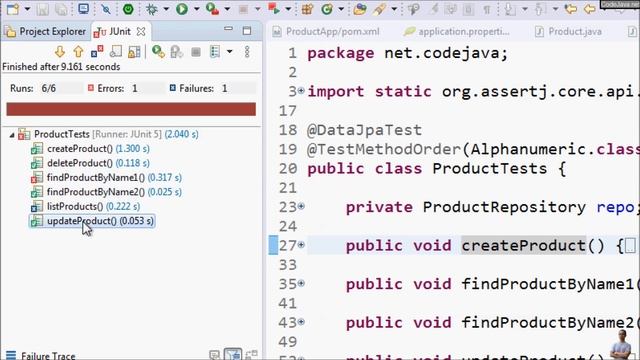Viewport: 640px width, 360px height.
Task: Launch Debug with the bug icon
Action: (x=152, y=9)
